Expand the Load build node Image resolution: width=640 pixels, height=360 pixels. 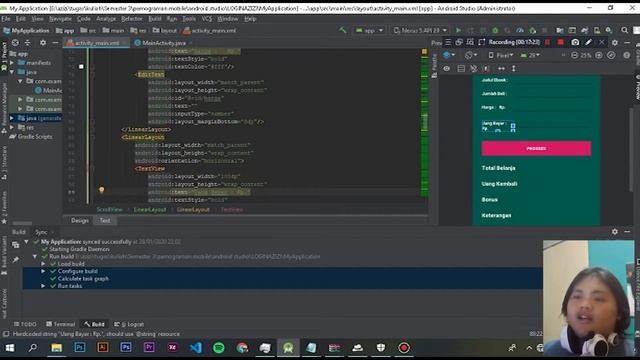(x=43, y=264)
